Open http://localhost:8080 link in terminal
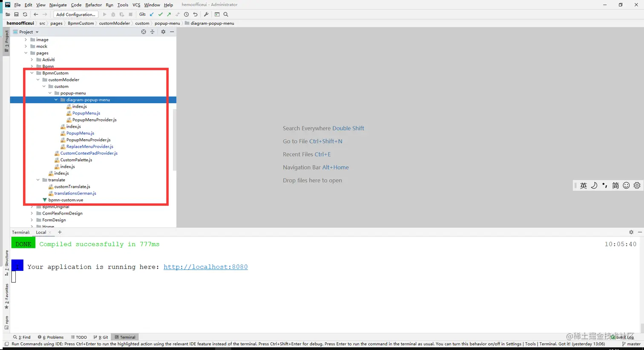This screenshot has width=644, height=350. coord(206,267)
